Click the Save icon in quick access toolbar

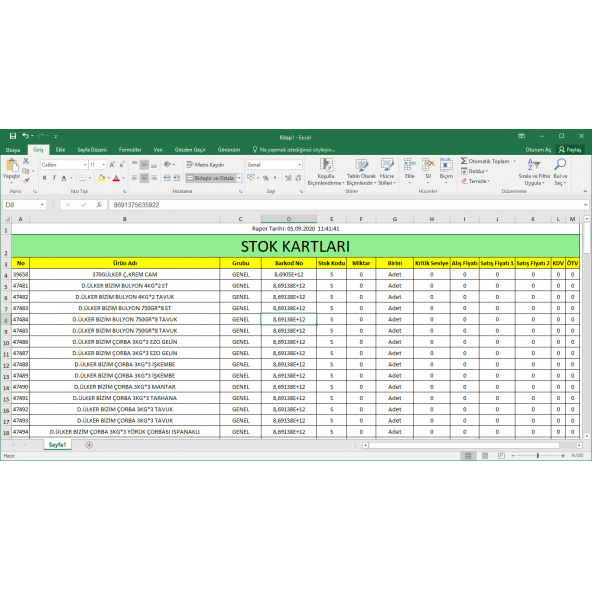[x=13, y=136]
